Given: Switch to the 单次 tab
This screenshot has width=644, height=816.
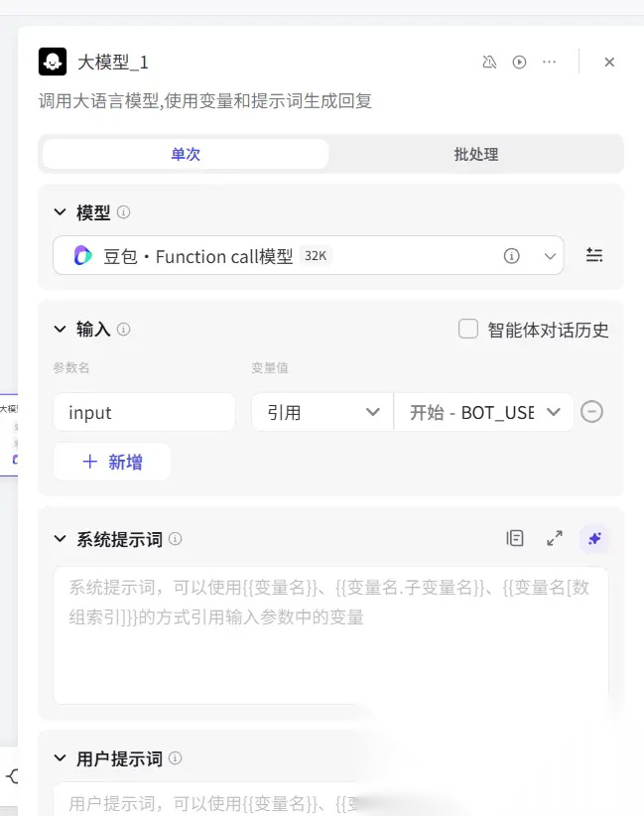Looking at the screenshot, I should click(186, 155).
